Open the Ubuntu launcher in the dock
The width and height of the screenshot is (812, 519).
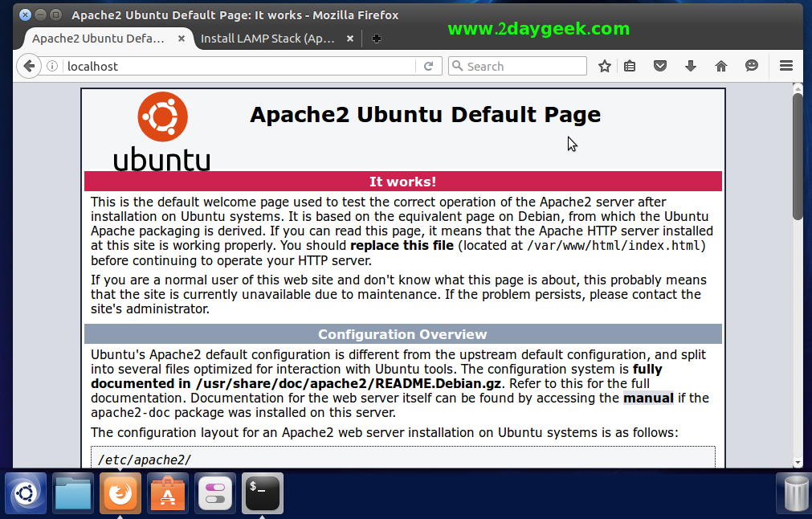(26, 493)
